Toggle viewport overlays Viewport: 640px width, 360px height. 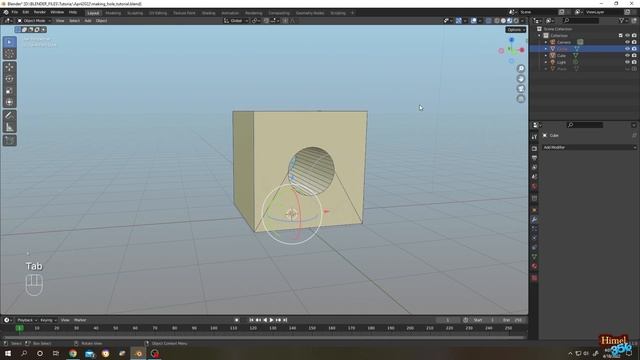click(x=473, y=21)
